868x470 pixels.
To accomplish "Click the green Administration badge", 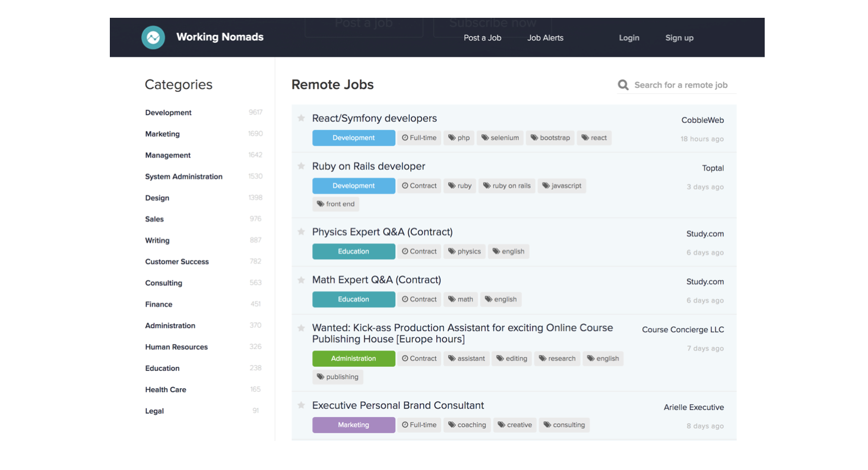I will [354, 358].
